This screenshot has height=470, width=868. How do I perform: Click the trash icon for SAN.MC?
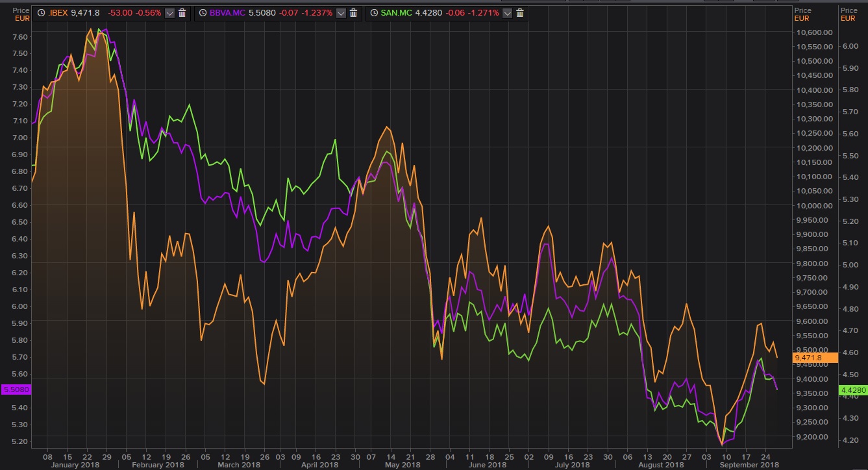pyautogui.click(x=520, y=13)
